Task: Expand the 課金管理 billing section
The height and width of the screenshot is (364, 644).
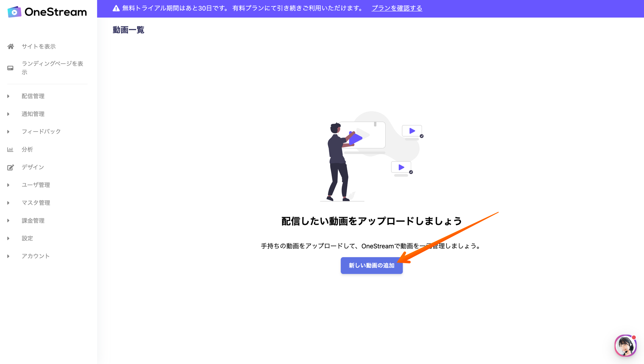Action: [x=33, y=221]
